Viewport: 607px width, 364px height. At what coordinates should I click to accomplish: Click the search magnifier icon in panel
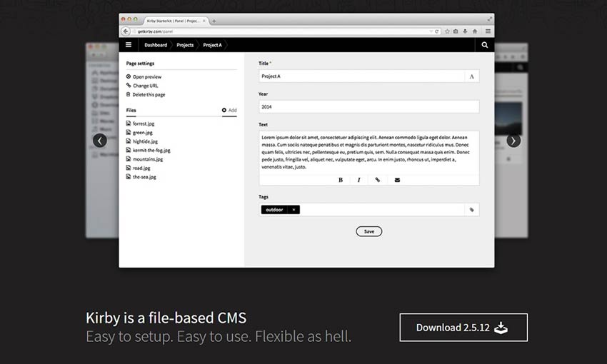tap(485, 45)
